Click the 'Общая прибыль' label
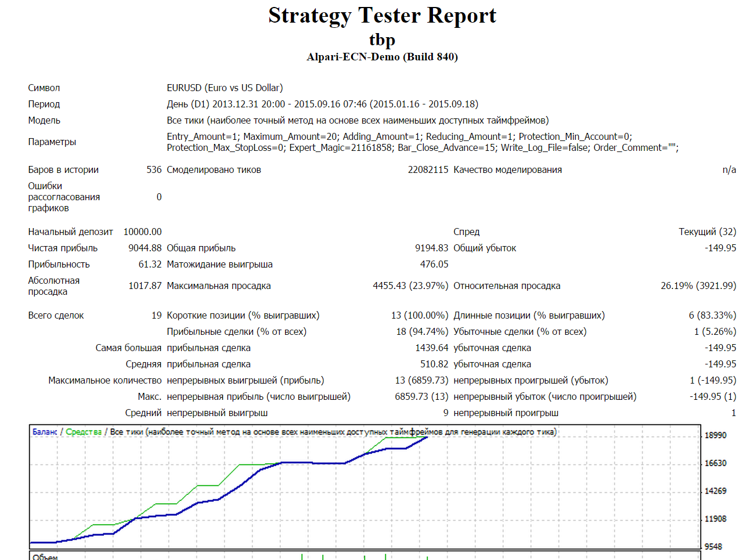The image size is (754, 560). pos(201,248)
